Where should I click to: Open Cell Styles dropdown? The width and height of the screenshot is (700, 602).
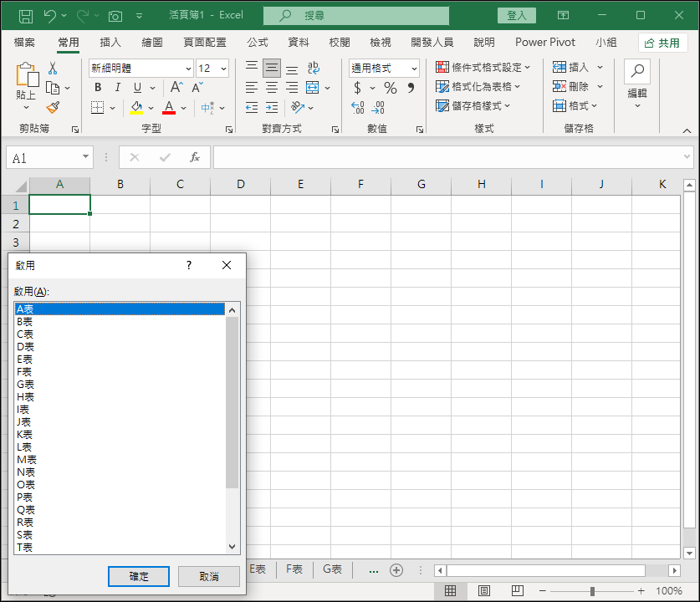click(x=473, y=105)
